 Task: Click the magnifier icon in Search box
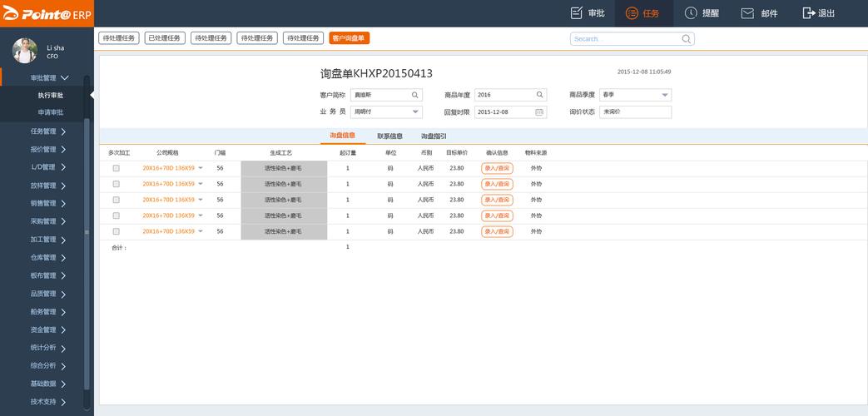[687, 39]
